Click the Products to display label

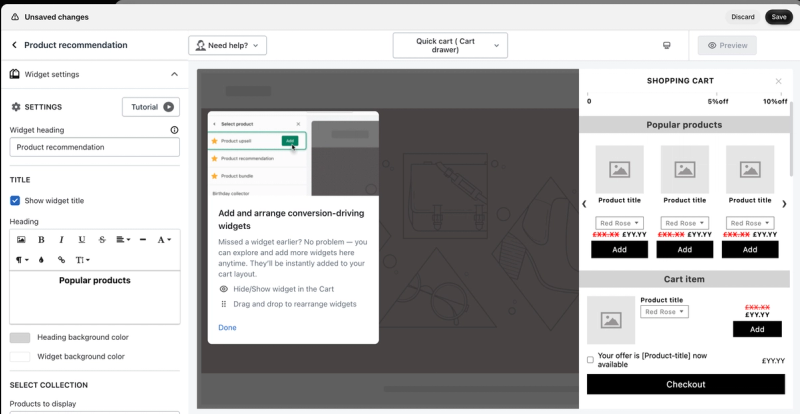click(x=43, y=404)
